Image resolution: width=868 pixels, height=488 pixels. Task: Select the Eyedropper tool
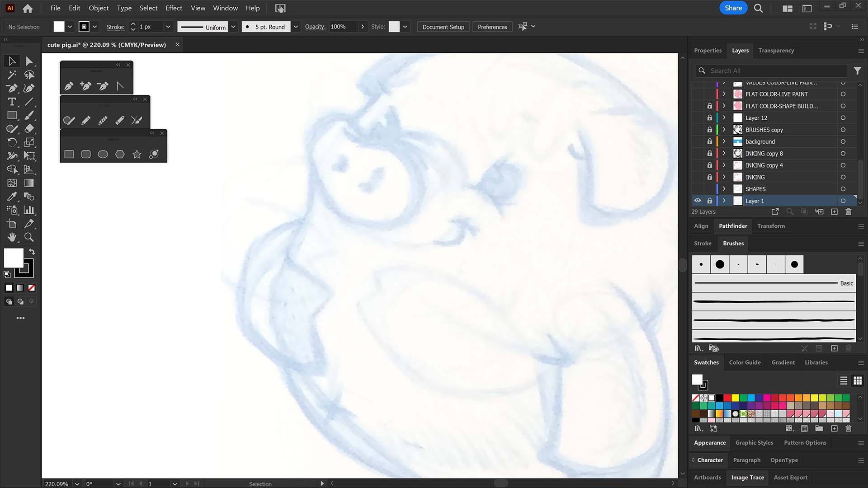coord(12,197)
